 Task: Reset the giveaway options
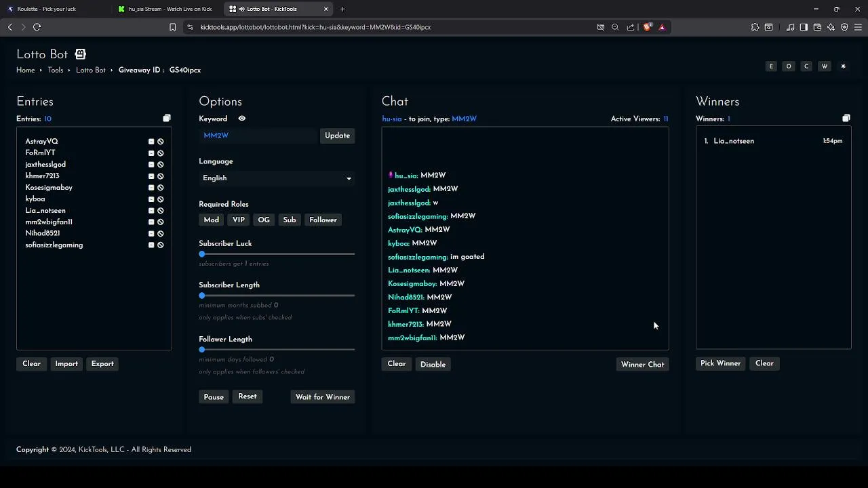point(248,396)
